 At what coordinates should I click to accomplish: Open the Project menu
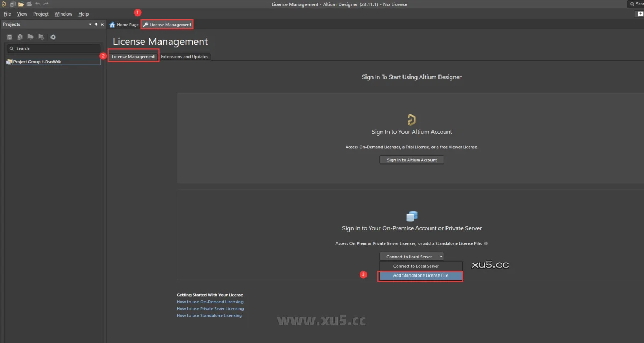coord(41,14)
